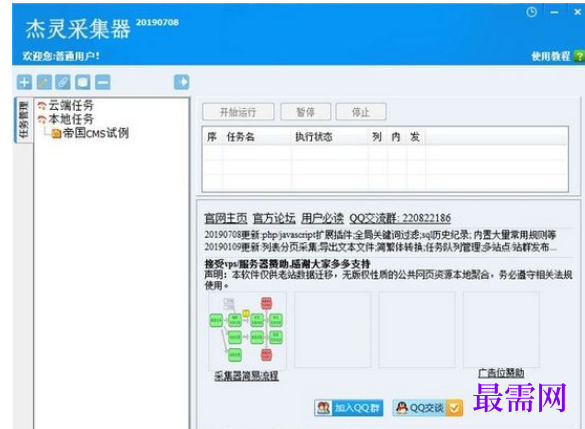Click the 序 column header
The height and width of the screenshot is (429, 585).
[212, 137]
